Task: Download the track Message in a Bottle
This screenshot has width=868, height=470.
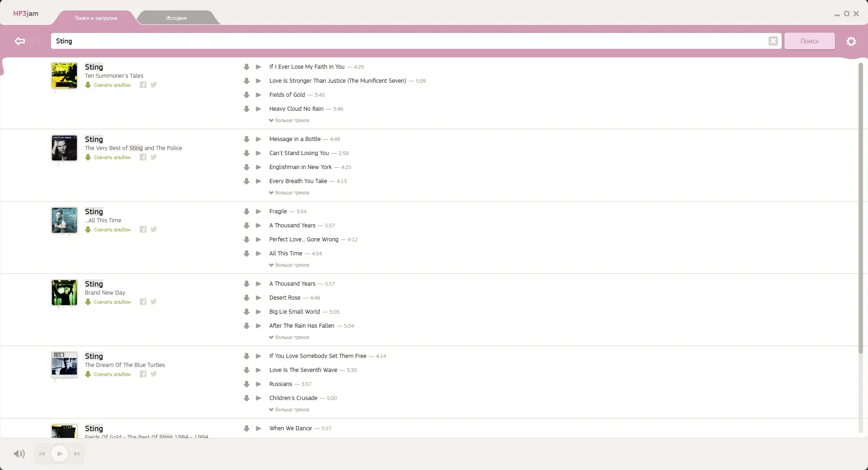Action: [x=246, y=139]
